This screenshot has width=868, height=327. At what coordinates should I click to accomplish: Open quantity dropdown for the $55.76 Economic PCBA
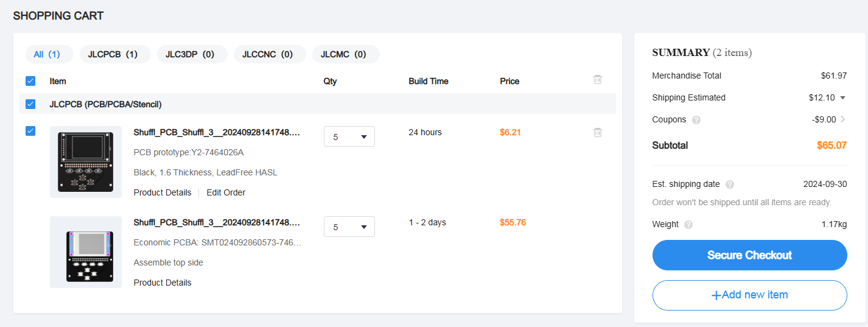[x=349, y=227]
